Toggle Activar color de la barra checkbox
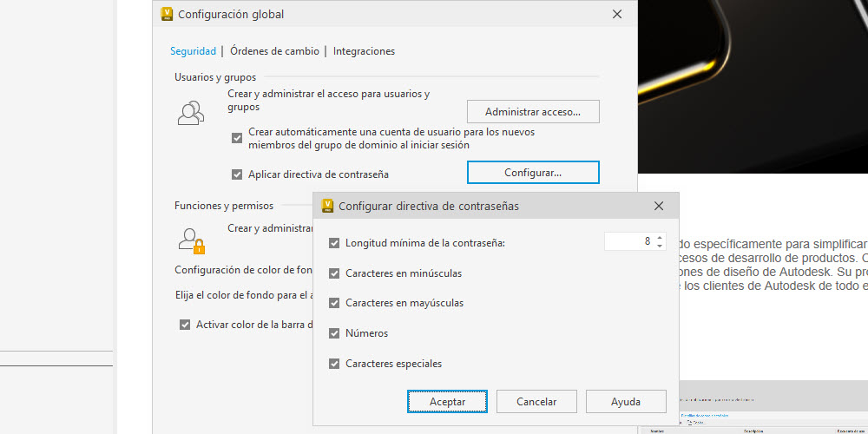The height and width of the screenshot is (434, 868). click(185, 325)
